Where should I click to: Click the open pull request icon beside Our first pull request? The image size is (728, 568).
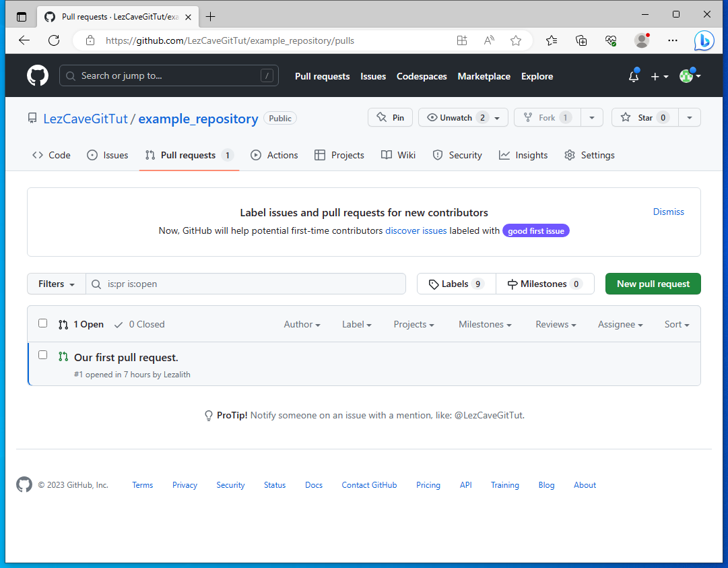point(63,356)
